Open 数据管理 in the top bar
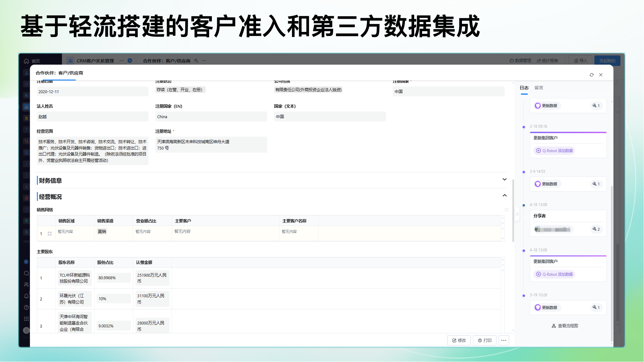 (x=520, y=61)
